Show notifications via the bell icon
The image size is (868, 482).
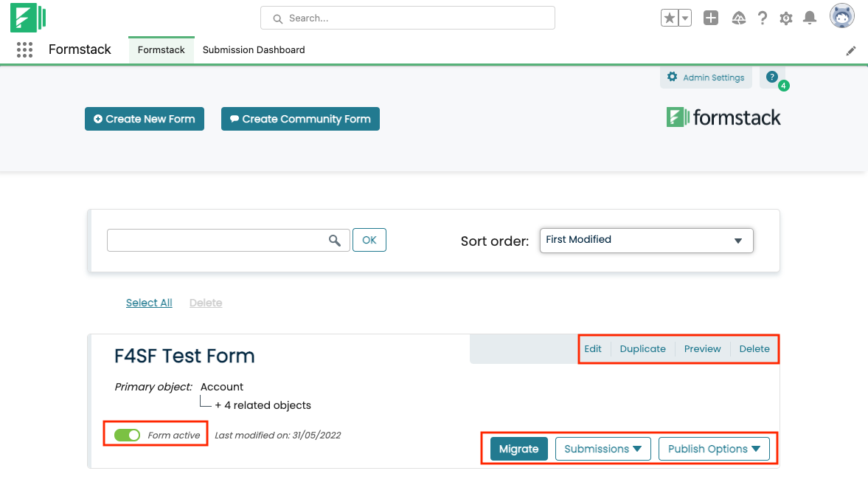(x=810, y=18)
